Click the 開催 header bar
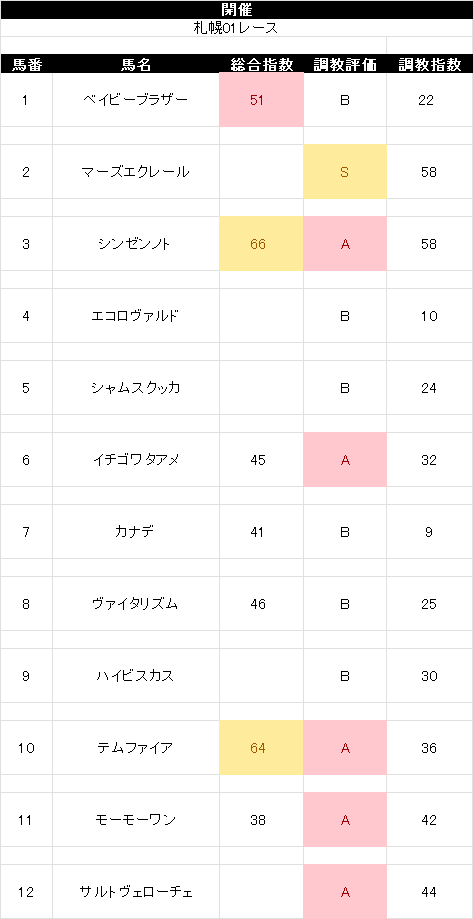The width and height of the screenshot is (473, 919). tap(236, 10)
